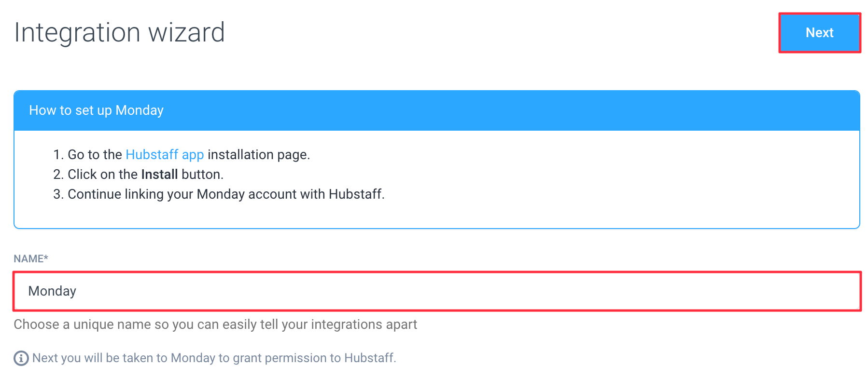The height and width of the screenshot is (379, 868).
Task: Click the NAME* field label
Action: (x=31, y=259)
